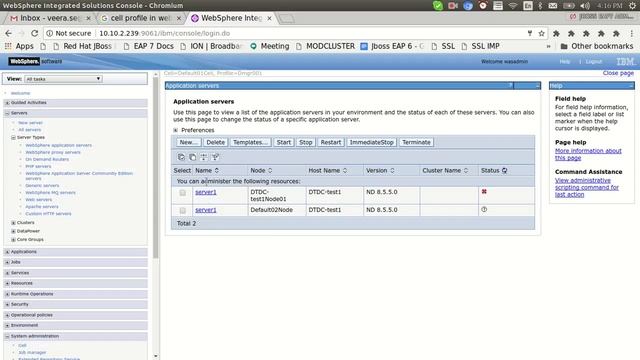Screen dimensions: 640x360
Task: Click the Logout link in header
Action: point(594,61)
